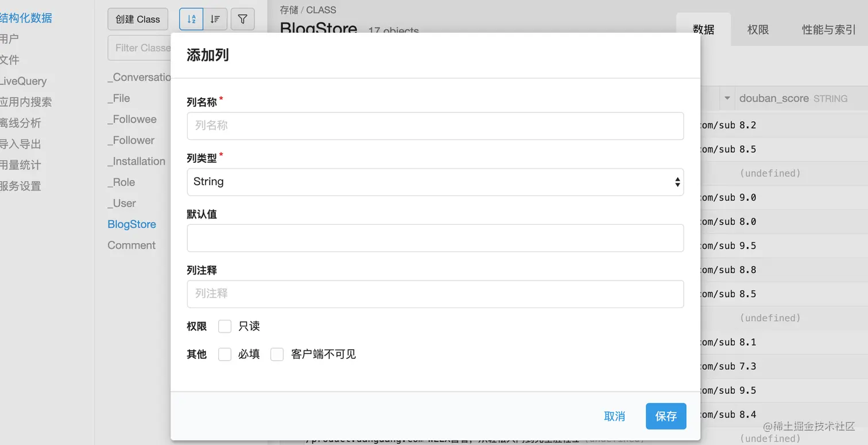Switch to the 权限 tab
Image resolution: width=868 pixels, height=445 pixels.
(x=758, y=29)
